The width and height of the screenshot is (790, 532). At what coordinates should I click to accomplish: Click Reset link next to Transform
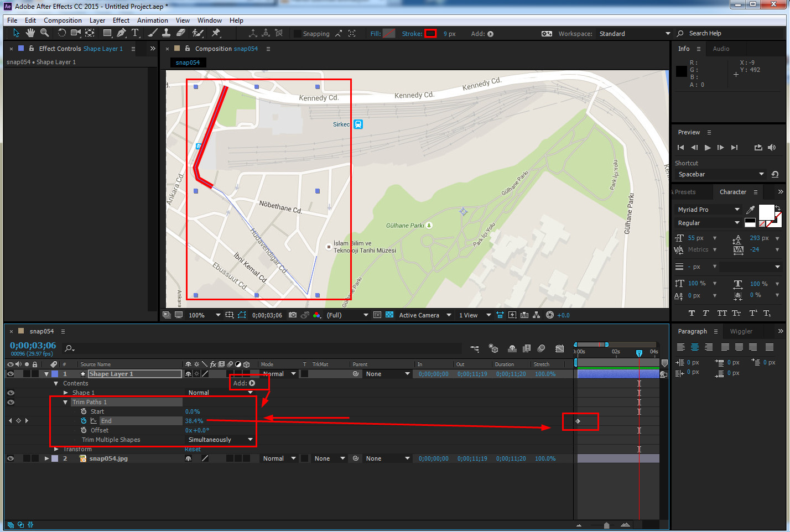point(193,449)
